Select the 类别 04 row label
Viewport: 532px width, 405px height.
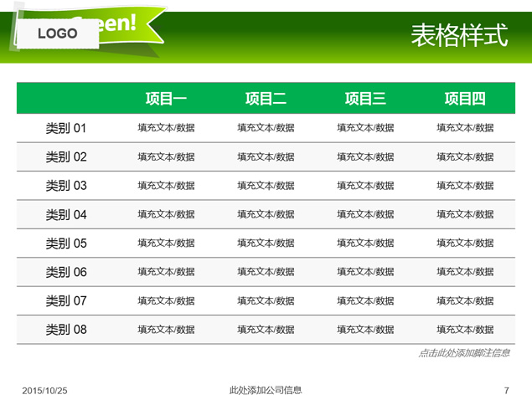tap(66, 214)
